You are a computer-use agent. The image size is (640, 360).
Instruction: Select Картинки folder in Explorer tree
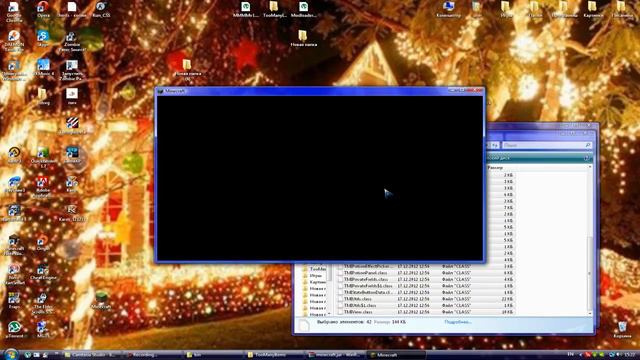[315, 282]
